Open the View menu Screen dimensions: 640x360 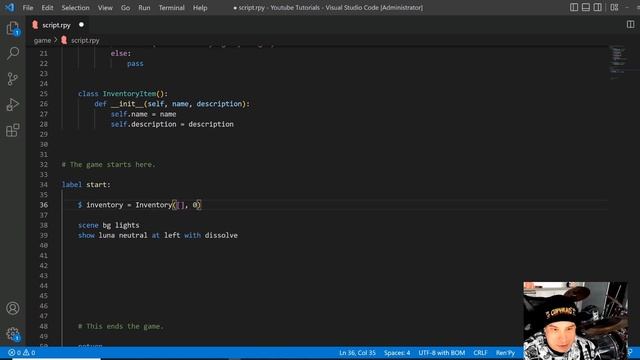[x=105, y=8]
